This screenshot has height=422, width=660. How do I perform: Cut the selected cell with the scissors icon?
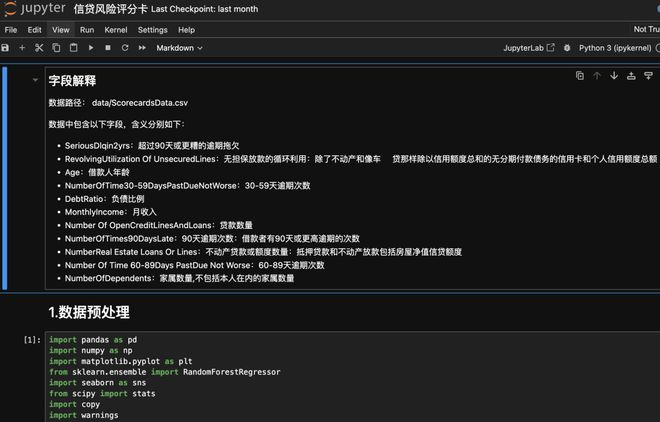pos(39,48)
